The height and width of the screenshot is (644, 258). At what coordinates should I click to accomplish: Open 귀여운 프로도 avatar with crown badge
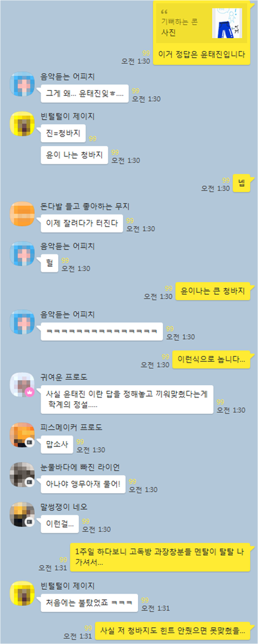tap(22, 384)
